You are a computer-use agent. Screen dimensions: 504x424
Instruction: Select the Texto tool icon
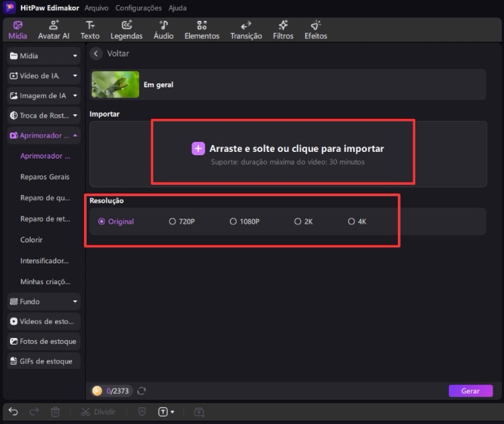point(89,30)
